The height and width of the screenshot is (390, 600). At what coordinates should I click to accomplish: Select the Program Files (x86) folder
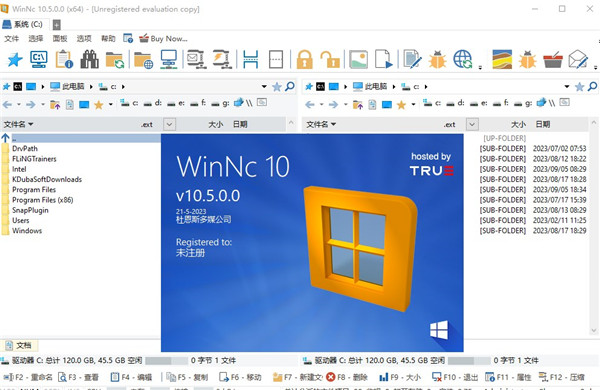[42, 200]
